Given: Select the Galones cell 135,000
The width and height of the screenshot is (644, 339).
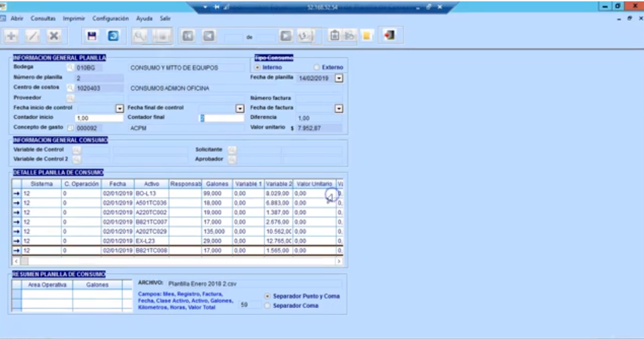Looking at the screenshot, I should coord(217,232).
